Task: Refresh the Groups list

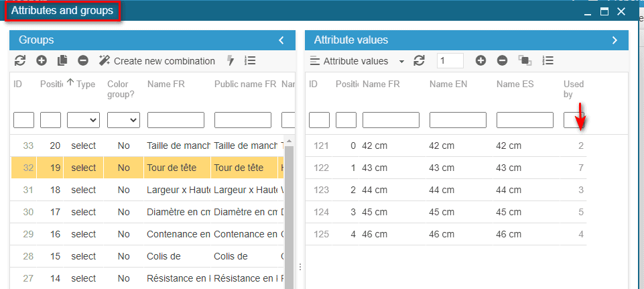Action: coord(19,61)
